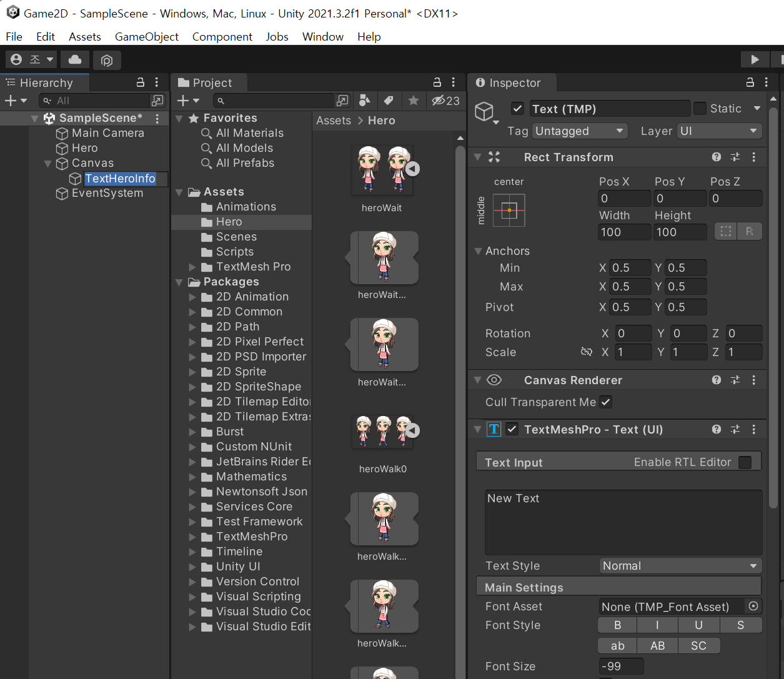Open Rect Transform preset settings

click(x=735, y=157)
